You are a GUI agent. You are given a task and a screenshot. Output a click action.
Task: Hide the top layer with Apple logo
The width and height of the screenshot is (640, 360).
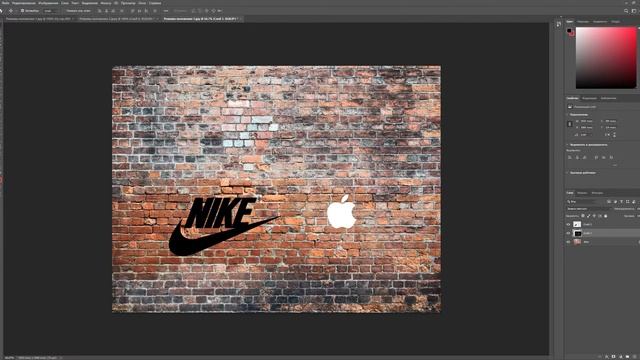(568, 224)
